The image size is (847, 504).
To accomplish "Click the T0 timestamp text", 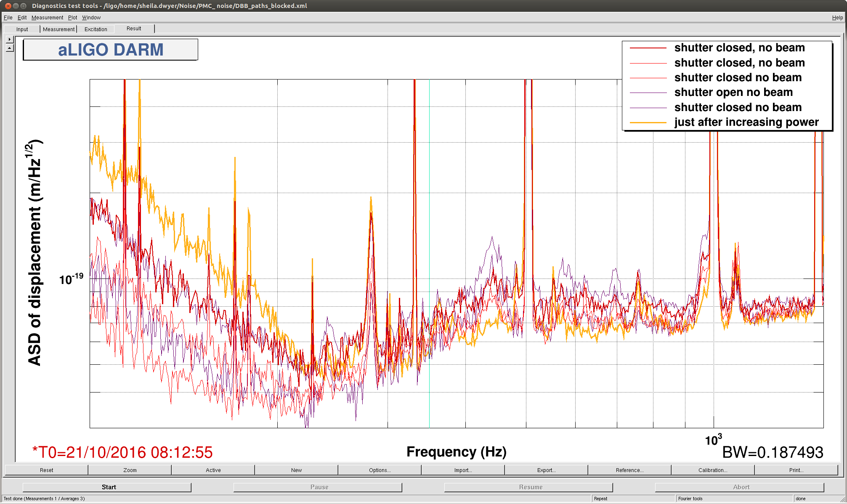I will click(122, 452).
